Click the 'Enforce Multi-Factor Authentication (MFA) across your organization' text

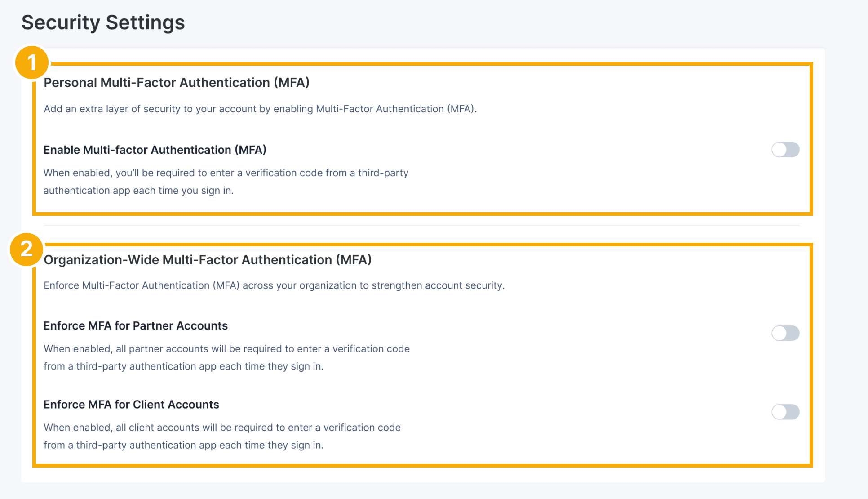(x=274, y=285)
